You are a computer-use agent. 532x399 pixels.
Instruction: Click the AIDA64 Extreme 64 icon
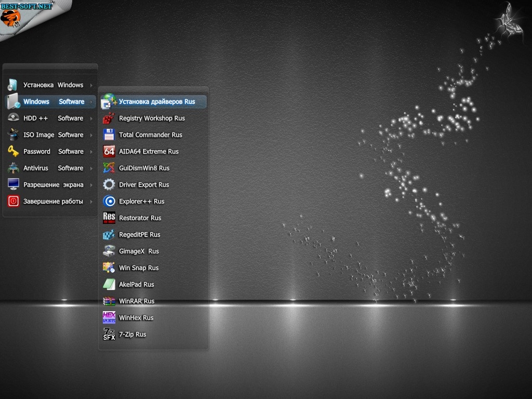click(109, 151)
